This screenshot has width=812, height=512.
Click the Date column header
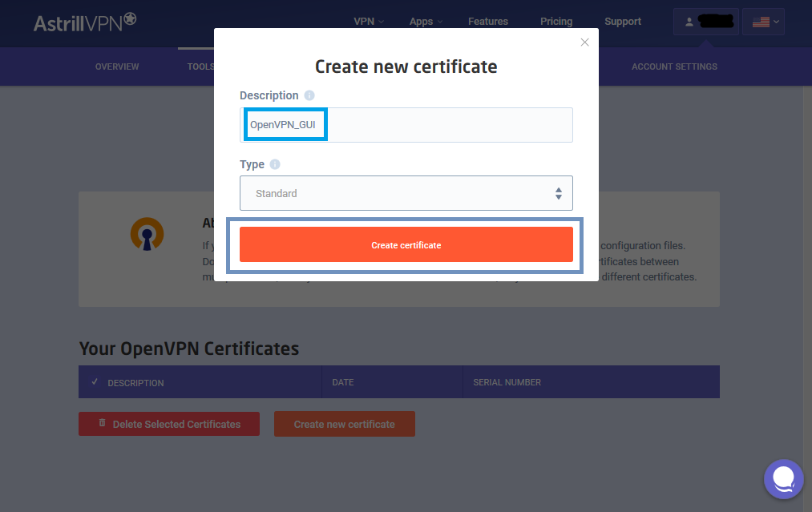pyautogui.click(x=343, y=382)
